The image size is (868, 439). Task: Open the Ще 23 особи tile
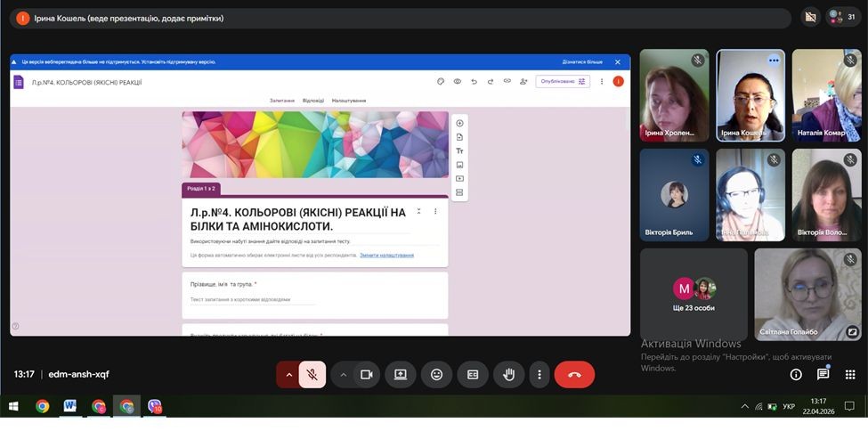694,295
